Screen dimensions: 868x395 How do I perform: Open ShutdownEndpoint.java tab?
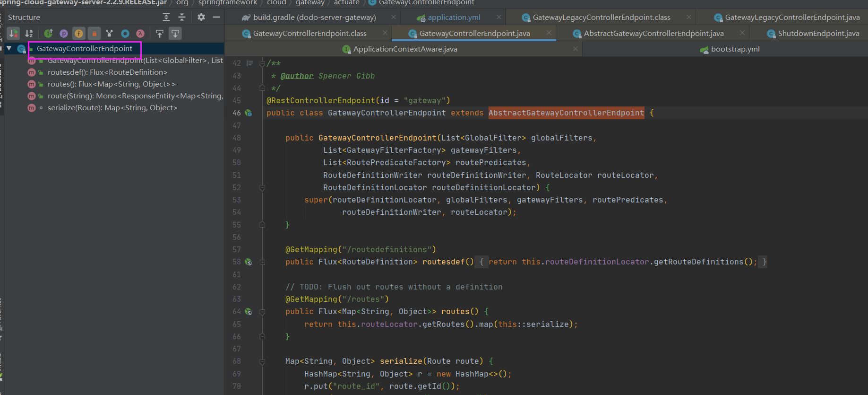pos(818,34)
